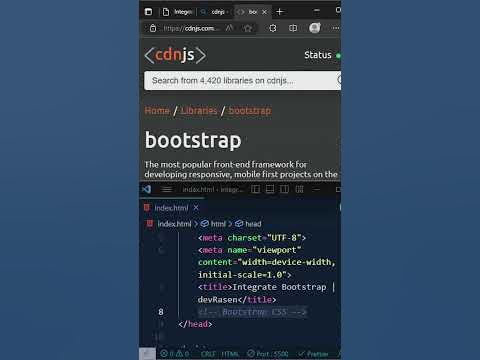Click the initial-scale=1.0 code line
This screenshot has height=360, width=480.
[x=245, y=275]
